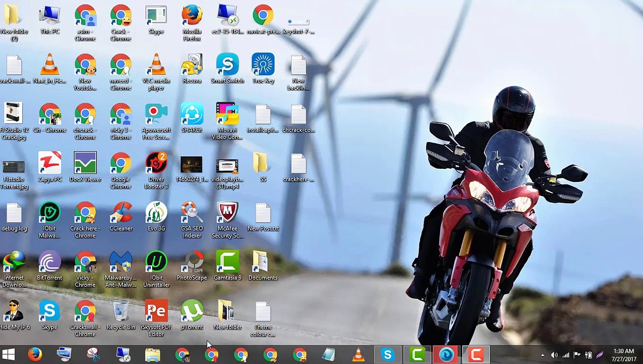Select the 'New Youtub... Chrome' shortcut

pyautogui.click(x=85, y=72)
